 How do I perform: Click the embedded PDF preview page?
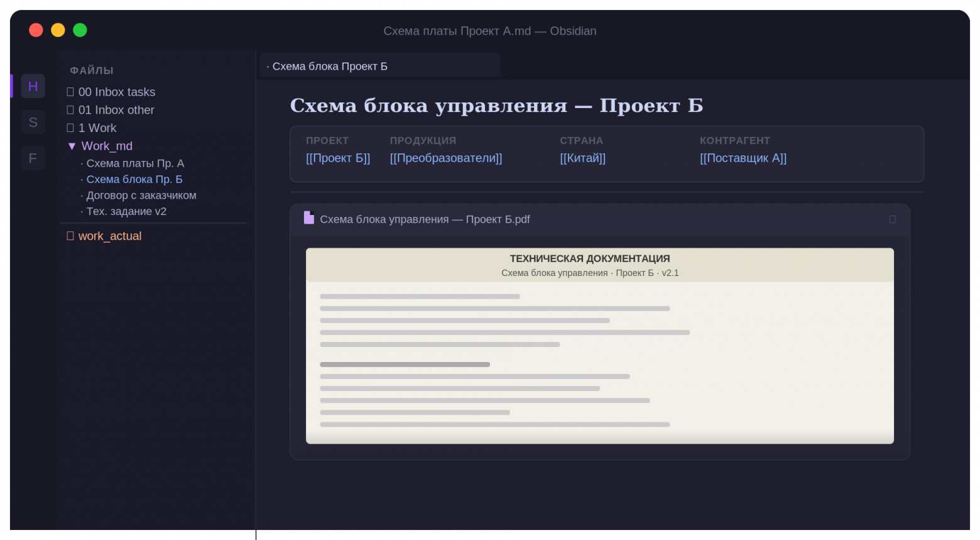point(599,346)
